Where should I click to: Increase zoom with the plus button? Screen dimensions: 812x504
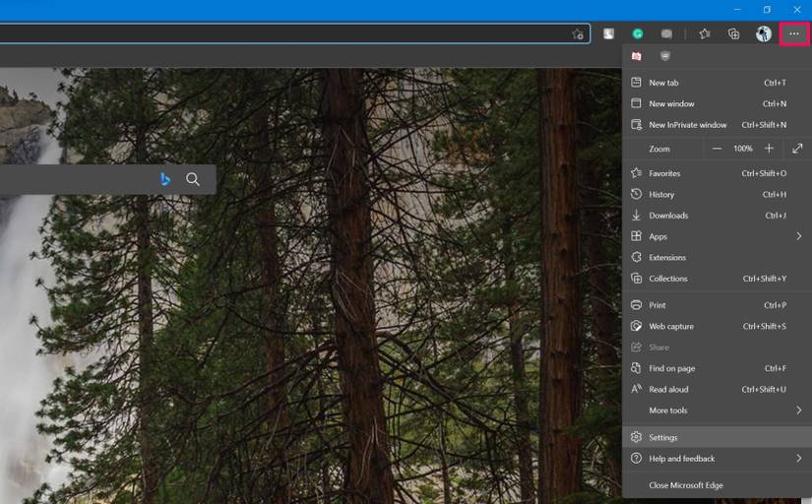769,149
